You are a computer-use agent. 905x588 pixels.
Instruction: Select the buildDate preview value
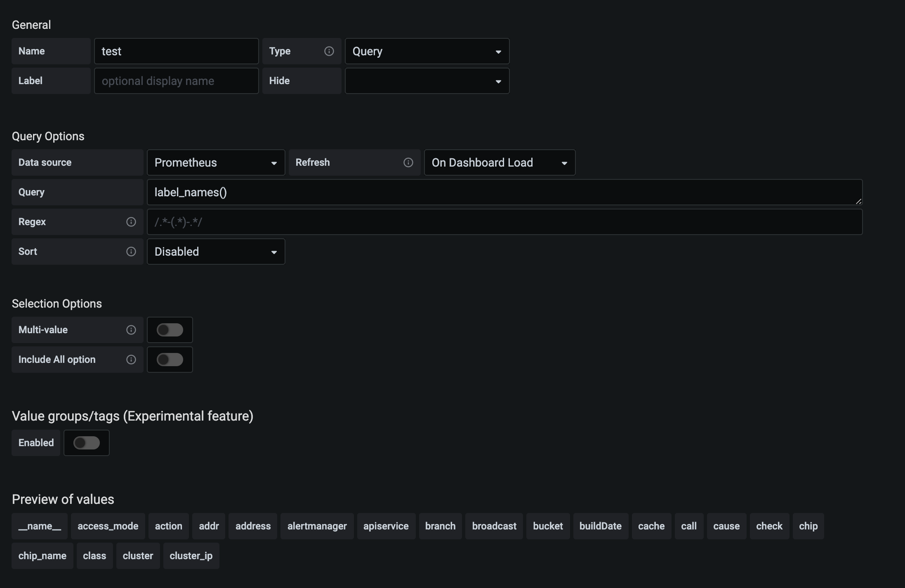pyautogui.click(x=601, y=526)
